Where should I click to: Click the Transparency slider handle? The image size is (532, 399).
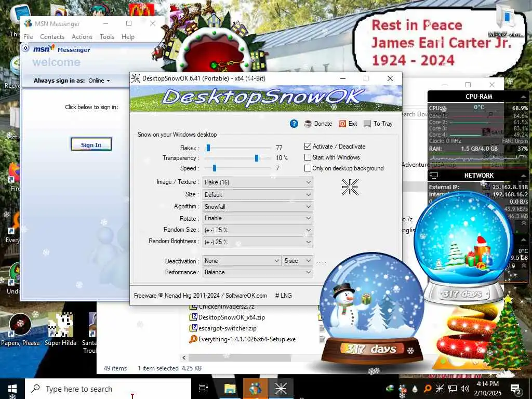tap(257, 158)
